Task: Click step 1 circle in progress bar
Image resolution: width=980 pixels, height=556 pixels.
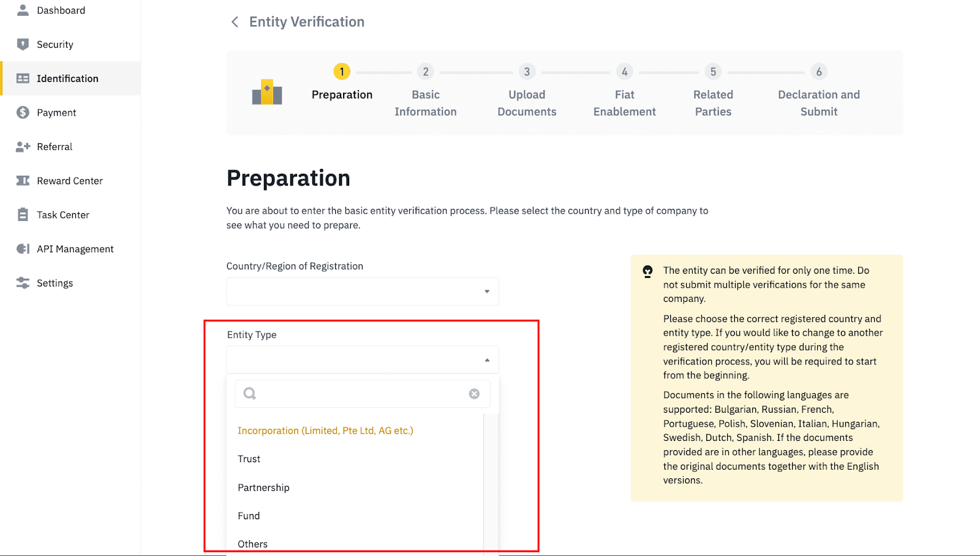Action: tap(342, 72)
